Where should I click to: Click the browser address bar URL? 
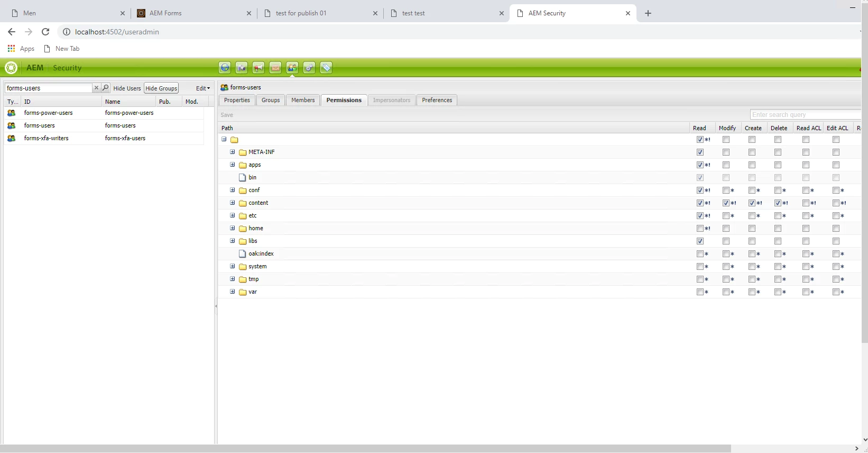click(x=117, y=32)
